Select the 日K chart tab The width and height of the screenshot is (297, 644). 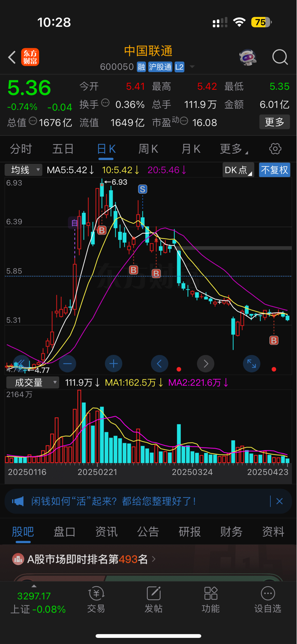[x=106, y=149]
